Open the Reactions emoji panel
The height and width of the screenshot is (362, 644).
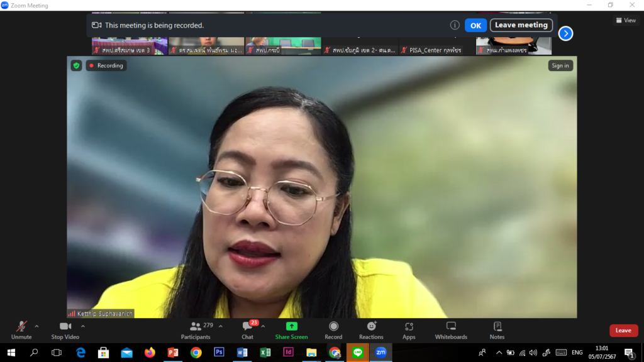click(371, 330)
